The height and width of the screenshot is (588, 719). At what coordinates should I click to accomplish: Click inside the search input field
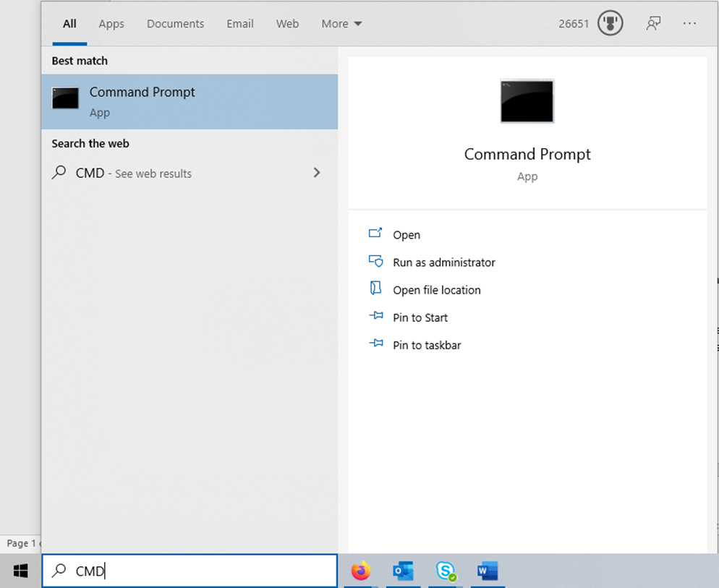[190, 571]
